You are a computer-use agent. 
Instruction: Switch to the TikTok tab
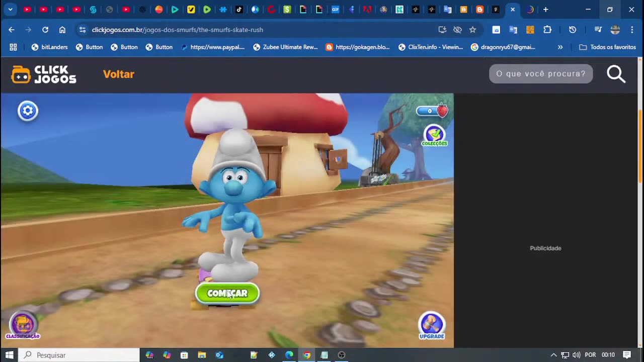point(239,10)
